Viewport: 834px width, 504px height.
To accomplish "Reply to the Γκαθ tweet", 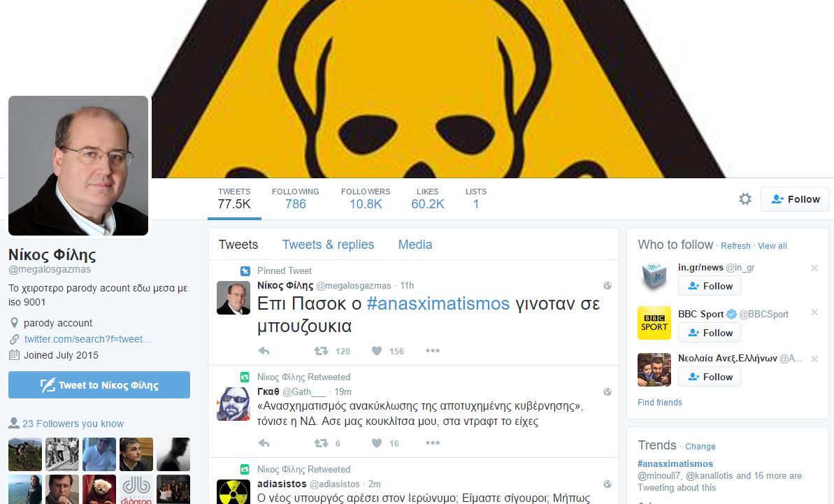I will (x=264, y=443).
